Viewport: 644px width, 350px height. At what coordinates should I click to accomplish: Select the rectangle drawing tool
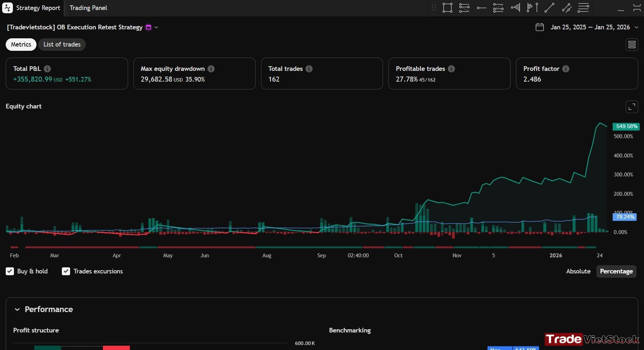pyautogui.click(x=447, y=8)
